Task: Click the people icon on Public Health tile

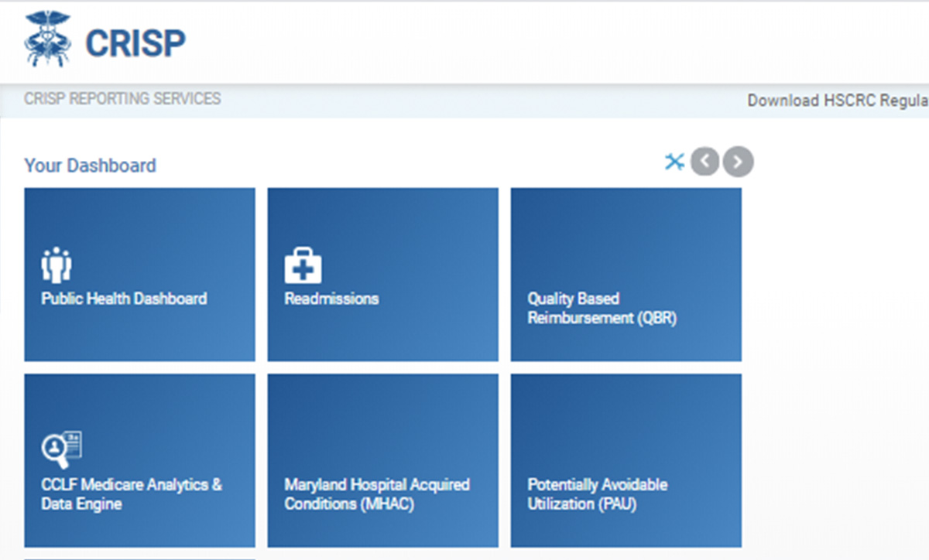Action: pyautogui.click(x=57, y=265)
